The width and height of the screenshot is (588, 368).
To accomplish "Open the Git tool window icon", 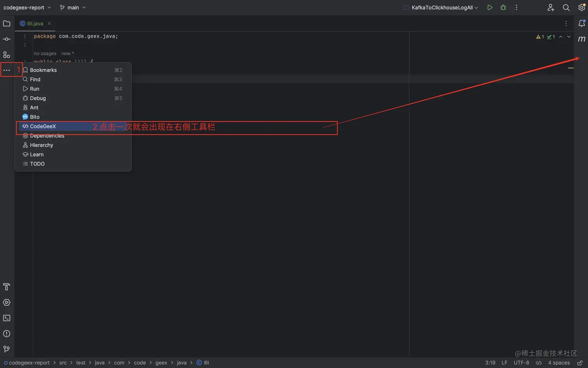I will pos(7,349).
